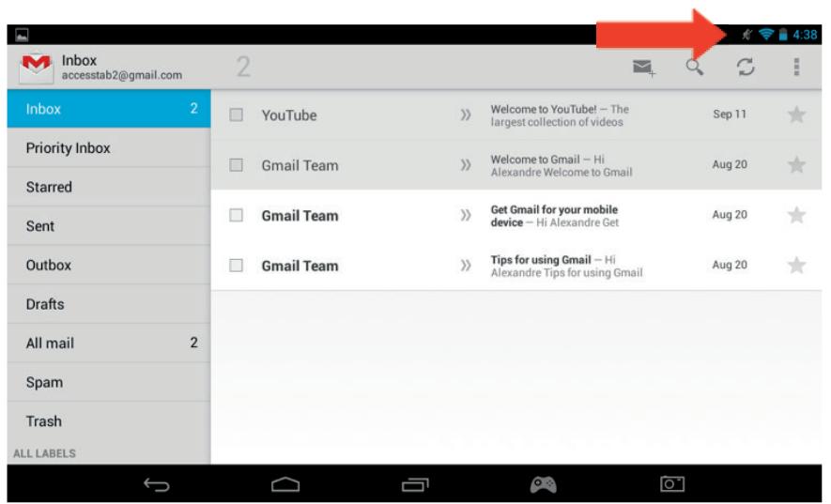The image size is (831, 504).
Task: Check the Get Gmail mobile checkbox
Action: [x=236, y=215]
